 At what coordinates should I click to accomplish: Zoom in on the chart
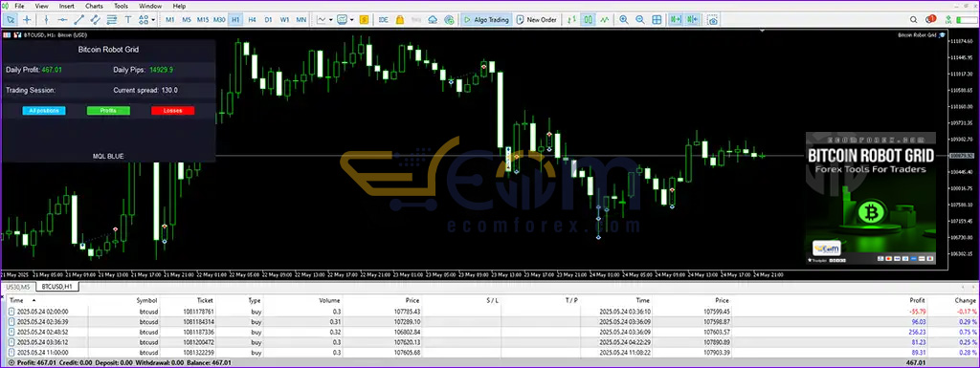[x=623, y=20]
